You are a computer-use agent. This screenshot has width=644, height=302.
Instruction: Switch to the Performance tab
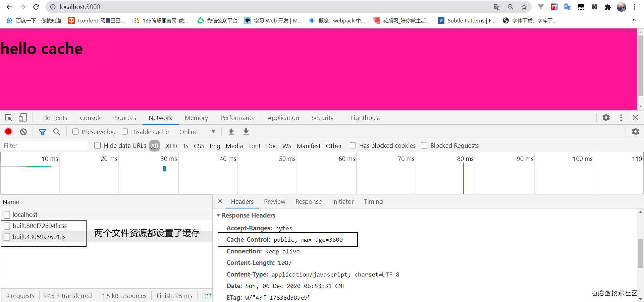(238, 118)
